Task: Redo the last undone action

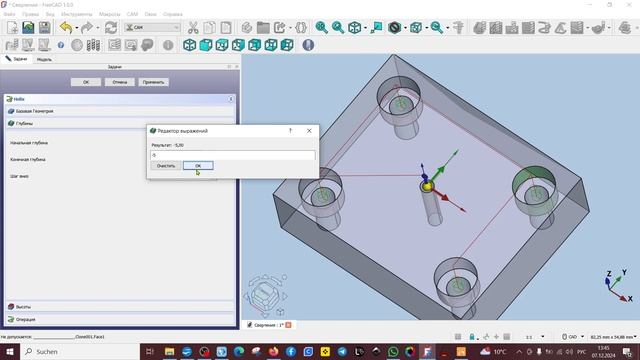Action: [x=87, y=27]
